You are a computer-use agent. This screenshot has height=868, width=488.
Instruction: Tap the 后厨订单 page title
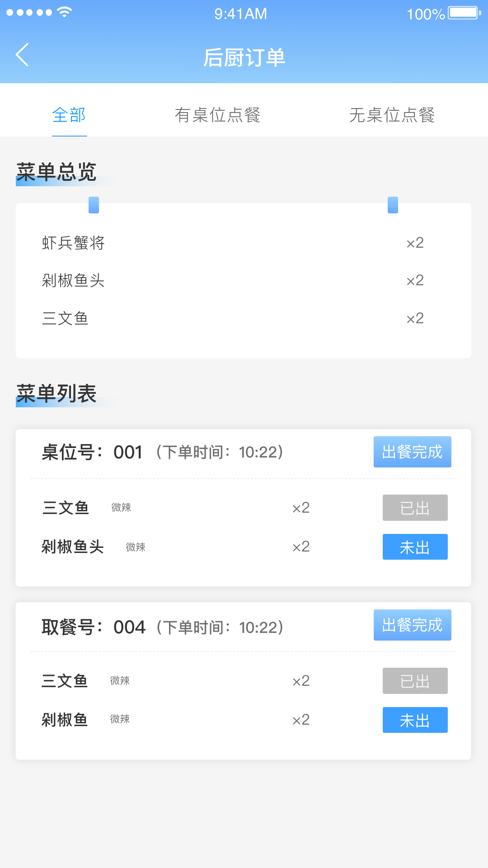pos(244,58)
